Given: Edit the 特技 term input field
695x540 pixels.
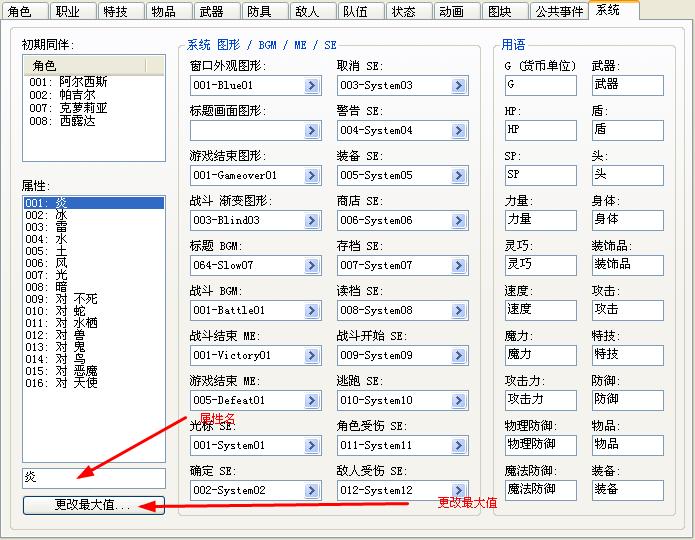Looking at the screenshot, I should [628, 355].
